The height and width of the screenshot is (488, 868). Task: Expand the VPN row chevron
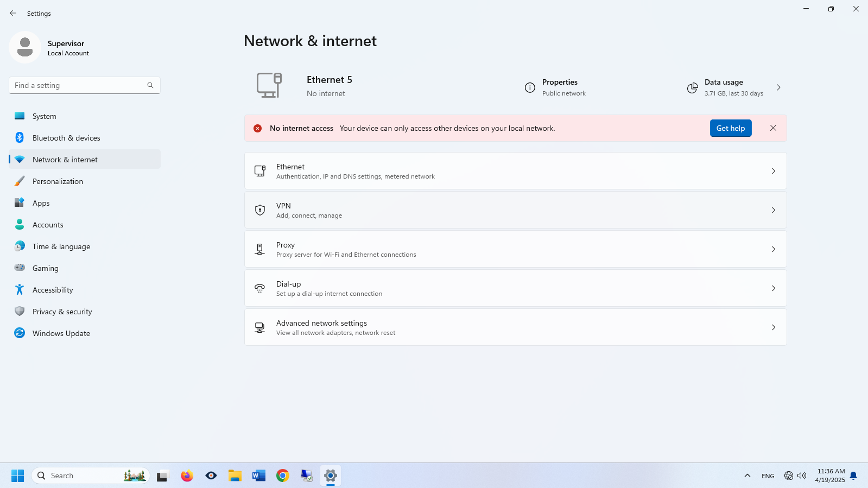[773, 210]
